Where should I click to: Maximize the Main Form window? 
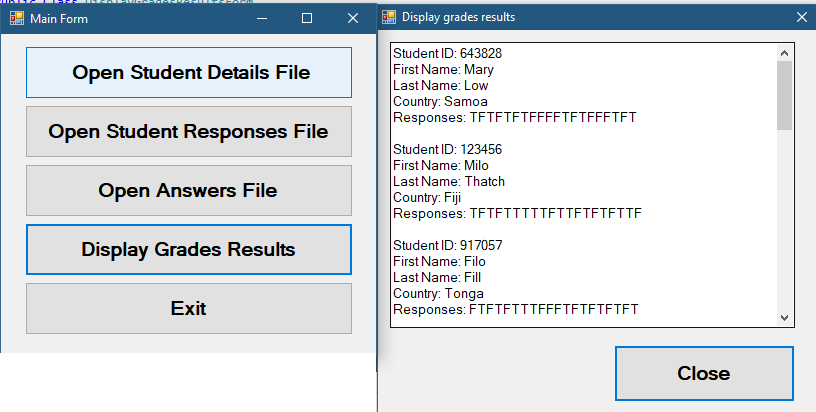(x=307, y=18)
